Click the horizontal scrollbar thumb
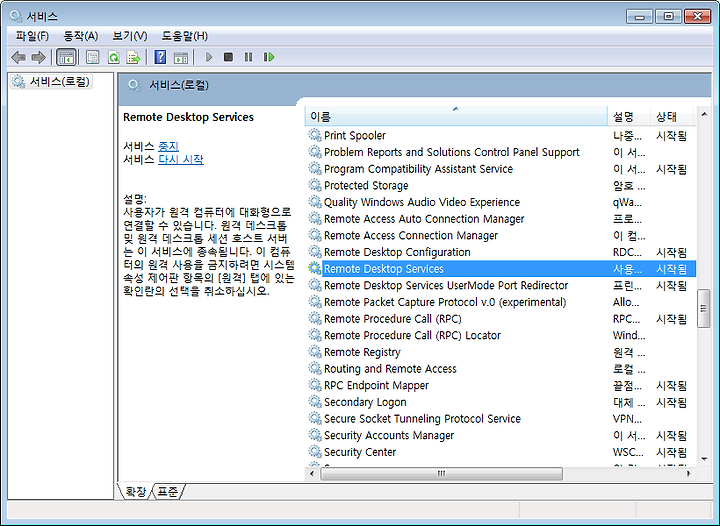This screenshot has height=526, width=720. click(441, 473)
